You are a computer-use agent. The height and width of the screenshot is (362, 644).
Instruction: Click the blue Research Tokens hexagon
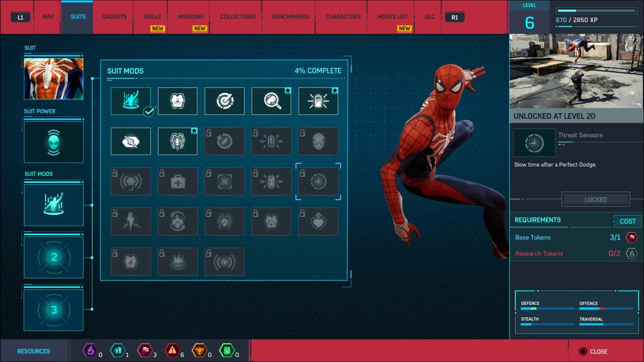coord(118,351)
